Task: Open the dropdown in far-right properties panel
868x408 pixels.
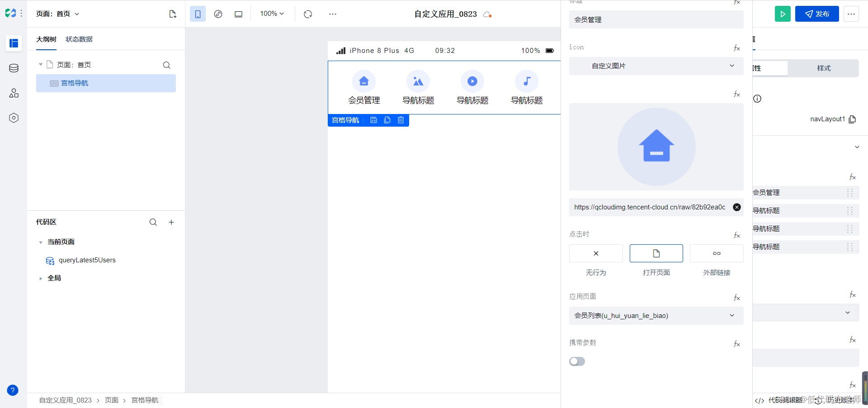Action: coord(806,313)
